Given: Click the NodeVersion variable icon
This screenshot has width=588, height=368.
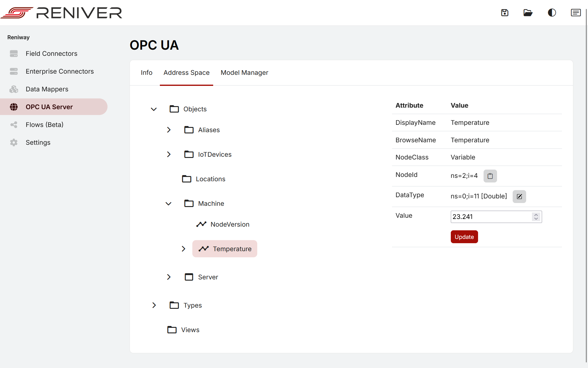Looking at the screenshot, I should point(201,224).
